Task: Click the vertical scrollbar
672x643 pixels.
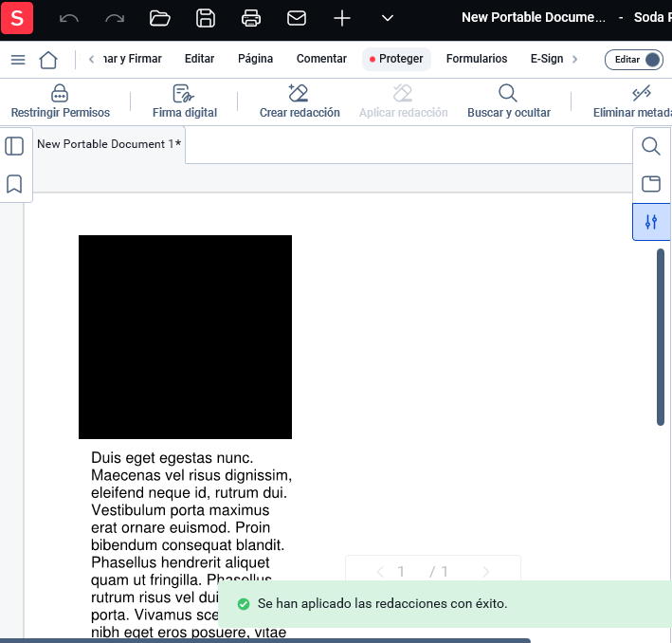Action: 661,338
